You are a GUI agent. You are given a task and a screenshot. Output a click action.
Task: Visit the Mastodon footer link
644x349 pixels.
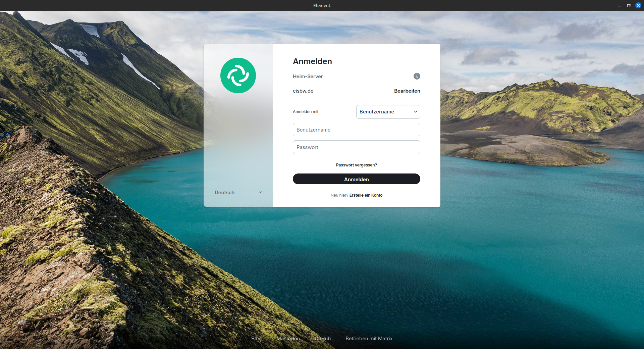pyautogui.click(x=288, y=339)
